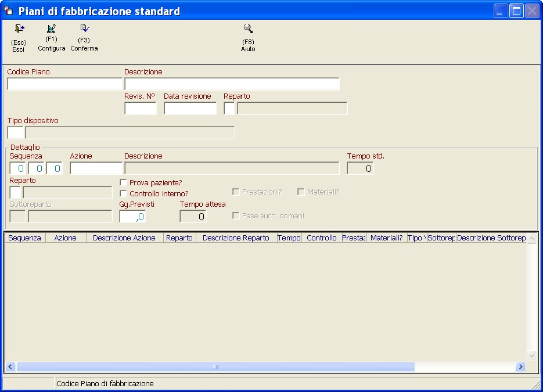Click the Sequenza column header

pos(25,238)
